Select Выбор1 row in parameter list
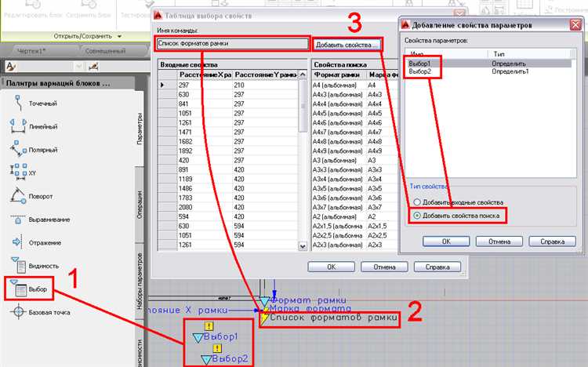The image size is (588, 367). click(x=488, y=64)
